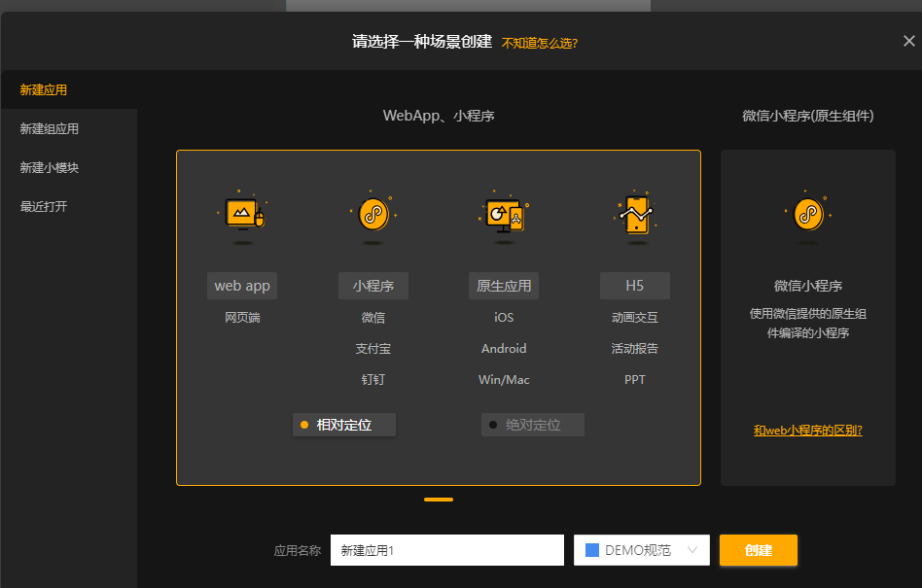Click the 应用名称 input field
This screenshot has height=588, width=922.
tap(446, 550)
